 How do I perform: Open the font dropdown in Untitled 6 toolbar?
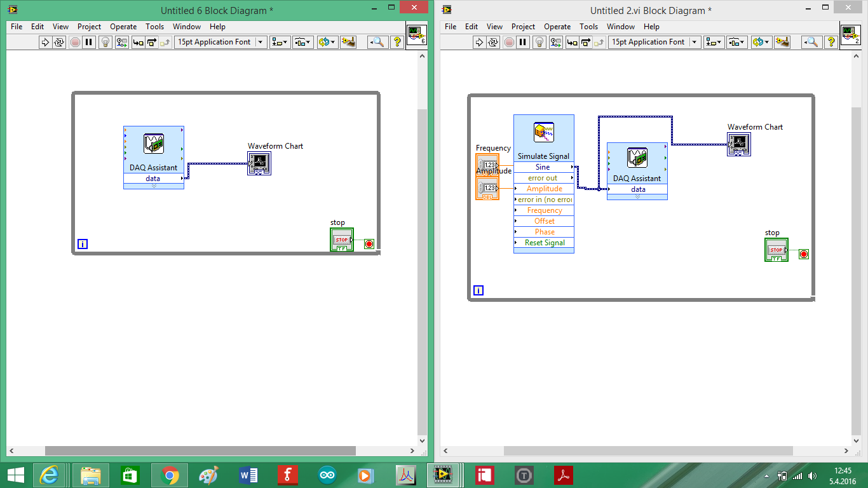coord(220,42)
